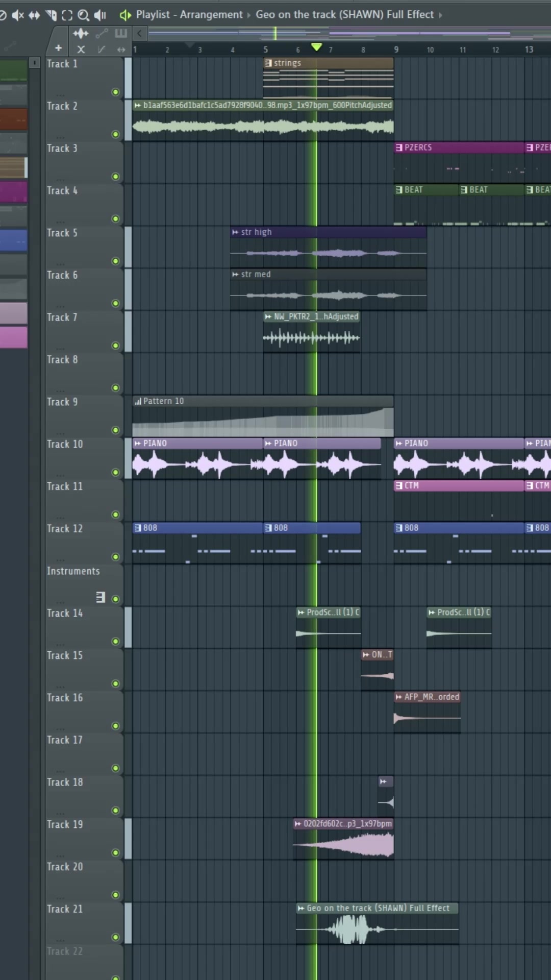This screenshot has height=980, width=551.
Task: Select the Instruments track header
Action: tap(73, 571)
